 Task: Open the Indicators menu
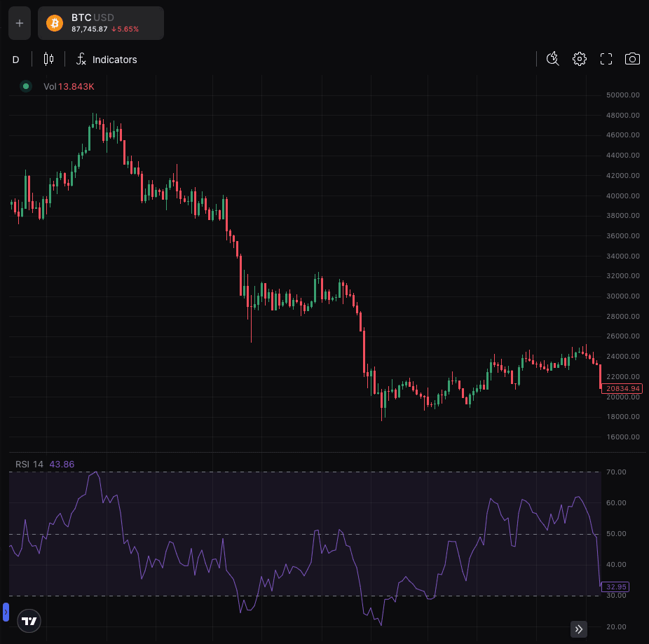point(114,60)
